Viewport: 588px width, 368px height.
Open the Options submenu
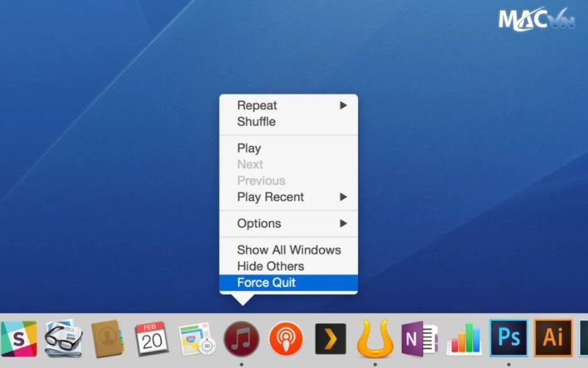point(288,224)
